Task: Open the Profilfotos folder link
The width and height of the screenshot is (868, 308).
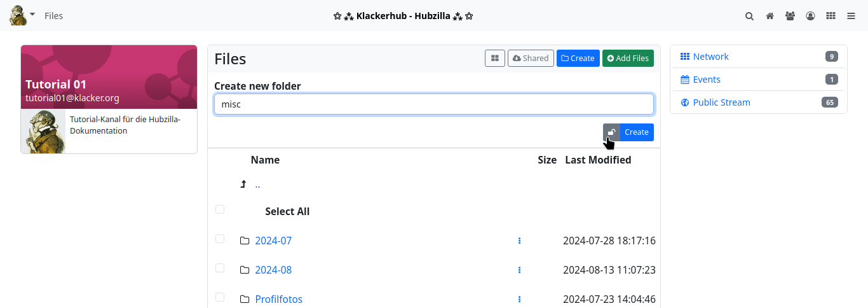Action: (x=278, y=299)
